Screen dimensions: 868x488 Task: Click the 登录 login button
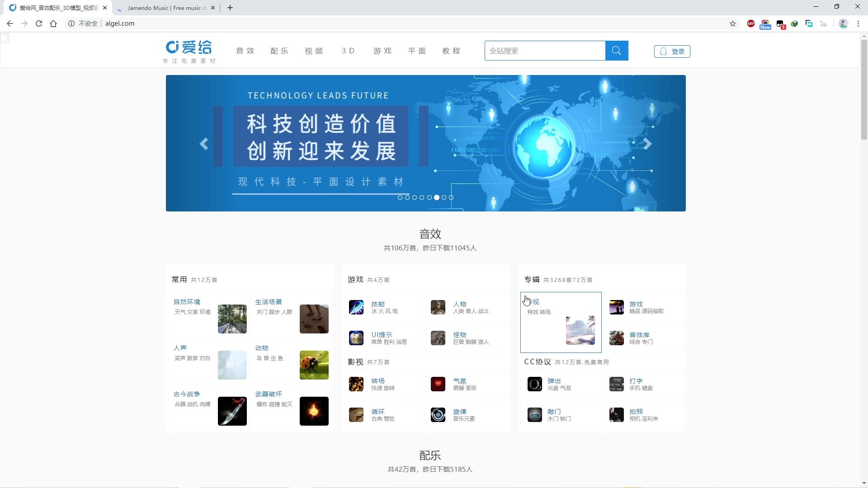(678, 51)
